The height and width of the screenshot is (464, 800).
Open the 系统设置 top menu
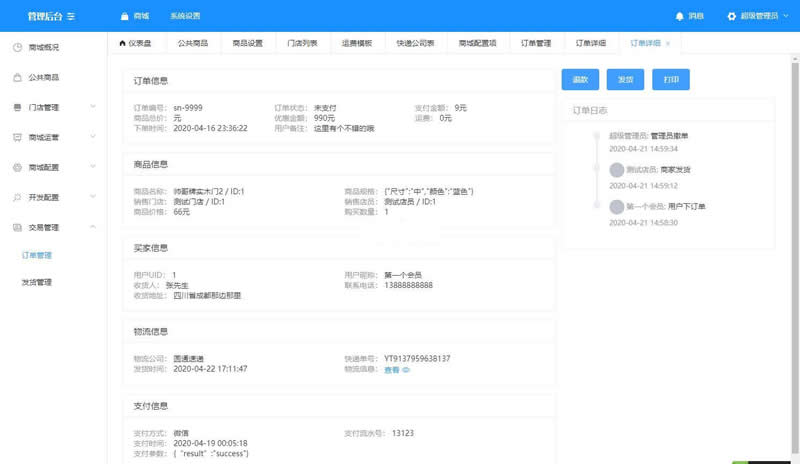pos(185,16)
